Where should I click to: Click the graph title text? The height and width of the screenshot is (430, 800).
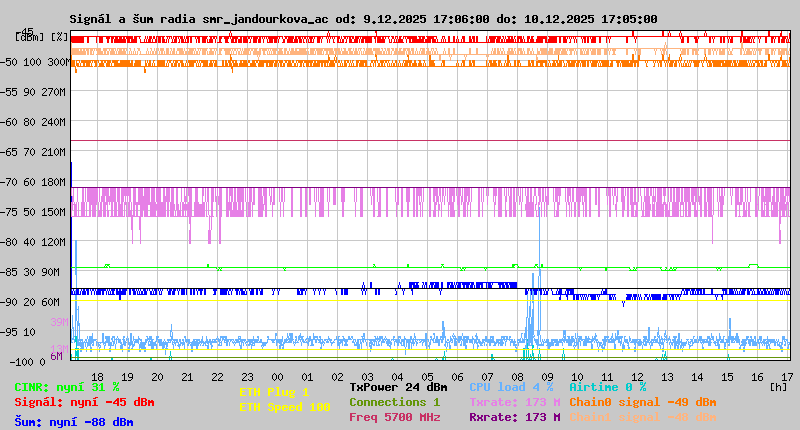point(363,19)
